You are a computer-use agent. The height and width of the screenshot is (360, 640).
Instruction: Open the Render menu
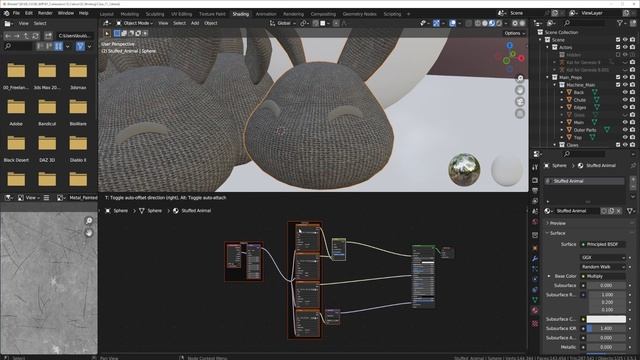[x=45, y=13]
